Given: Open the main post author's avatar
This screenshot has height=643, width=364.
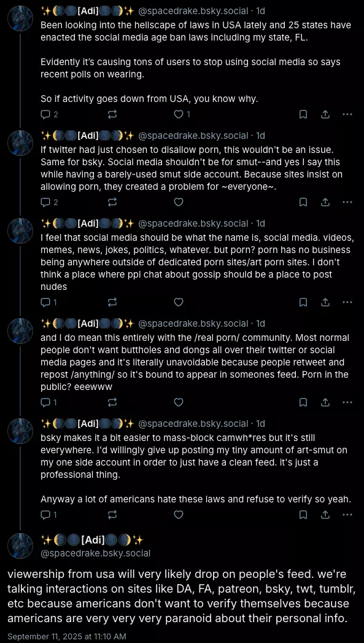Looking at the screenshot, I should coord(20,546).
